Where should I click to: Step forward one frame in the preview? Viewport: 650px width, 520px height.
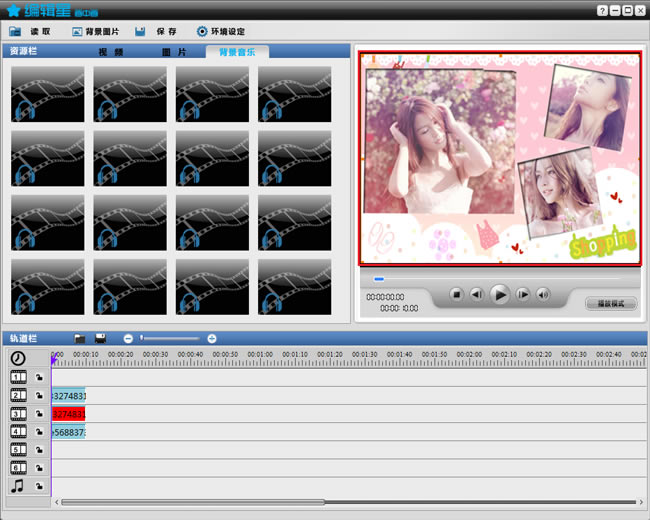[x=522, y=294]
